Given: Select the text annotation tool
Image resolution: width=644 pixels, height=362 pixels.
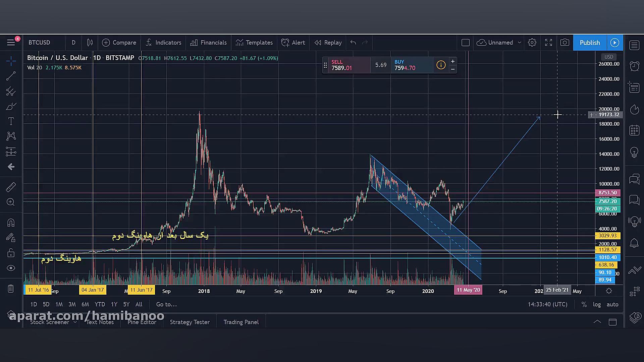Looking at the screenshot, I should [11, 121].
